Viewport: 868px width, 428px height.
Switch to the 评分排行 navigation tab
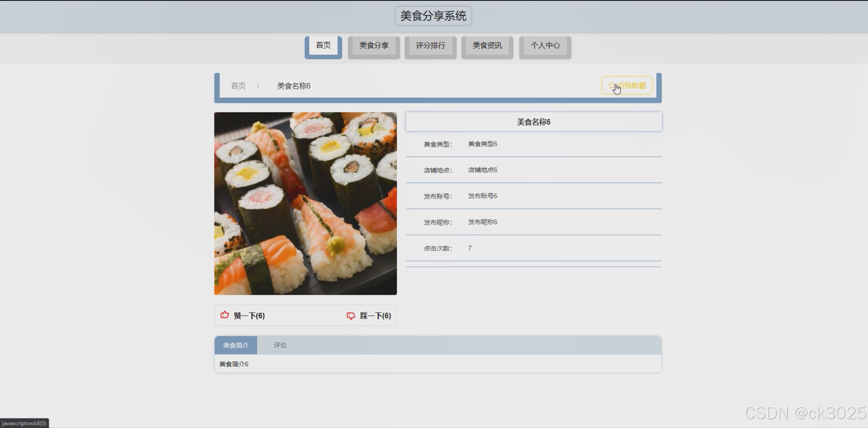(430, 45)
